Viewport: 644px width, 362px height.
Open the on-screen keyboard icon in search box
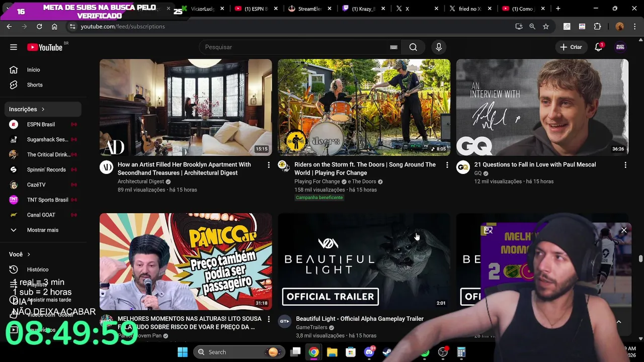point(393,47)
